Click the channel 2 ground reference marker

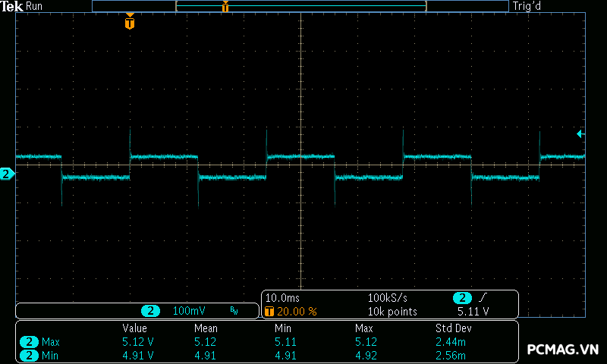7,174
